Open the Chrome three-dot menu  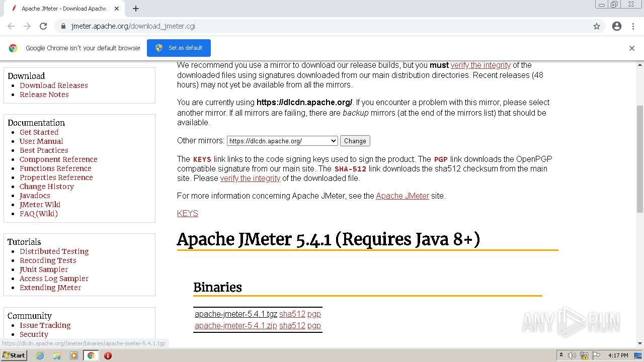(633, 26)
